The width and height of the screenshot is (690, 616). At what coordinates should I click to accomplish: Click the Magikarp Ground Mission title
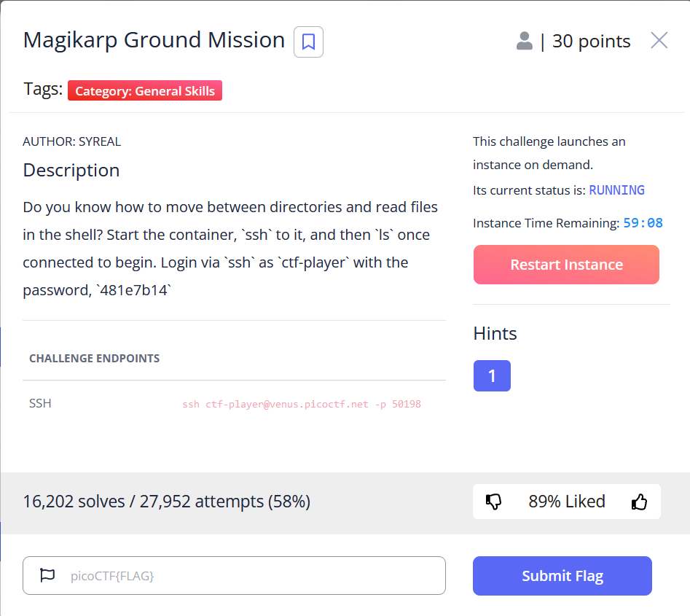pyautogui.click(x=154, y=40)
